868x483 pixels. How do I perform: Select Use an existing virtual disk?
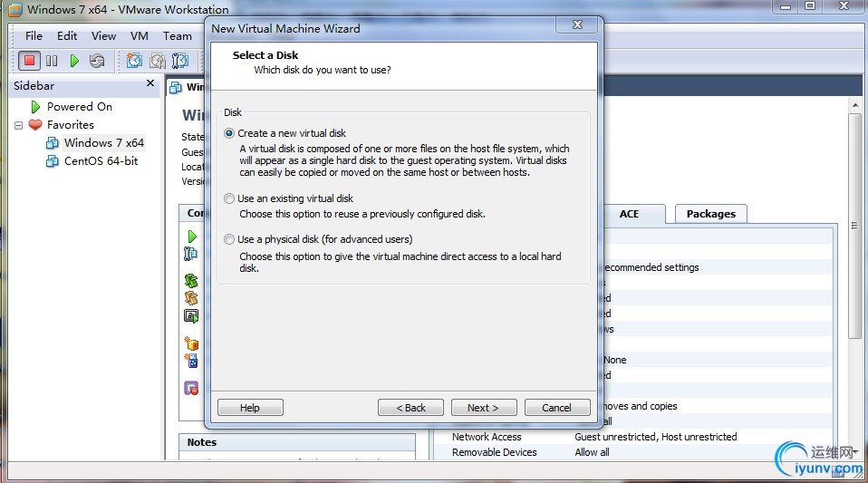pyautogui.click(x=229, y=198)
